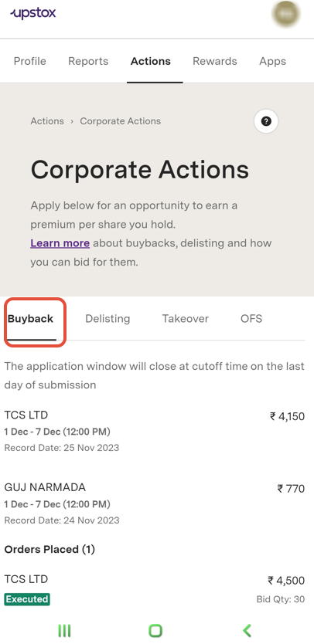This screenshot has width=314, height=644.
Task: Open the TCS LTD buyback offer at ₹ 4,150
Action: point(155,431)
